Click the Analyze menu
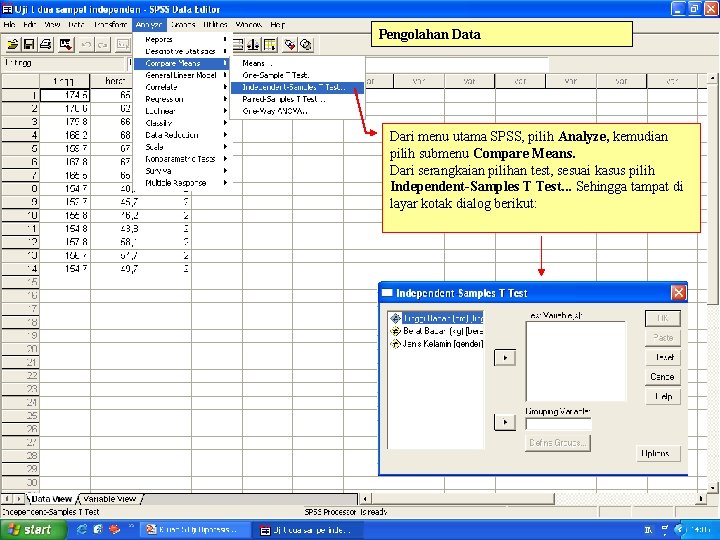This screenshot has height=540, width=720. 149,24
